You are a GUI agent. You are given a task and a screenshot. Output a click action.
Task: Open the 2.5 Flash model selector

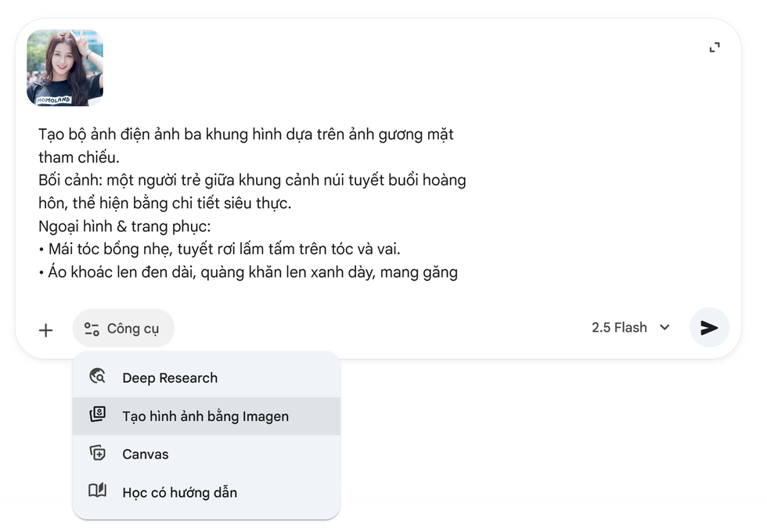point(619,328)
